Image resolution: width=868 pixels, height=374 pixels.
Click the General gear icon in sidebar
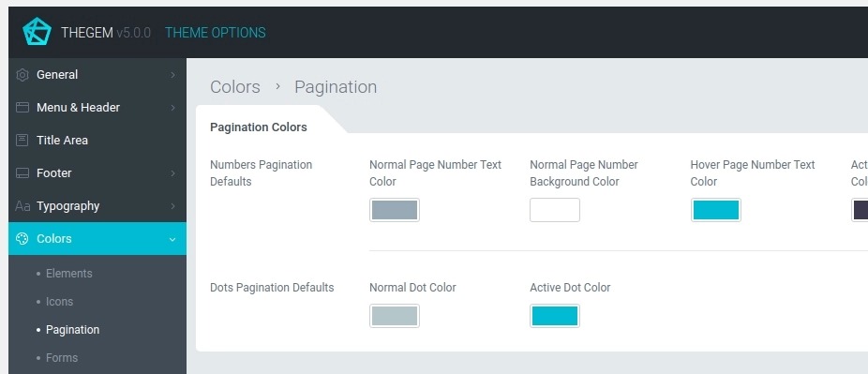tap(22, 75)
